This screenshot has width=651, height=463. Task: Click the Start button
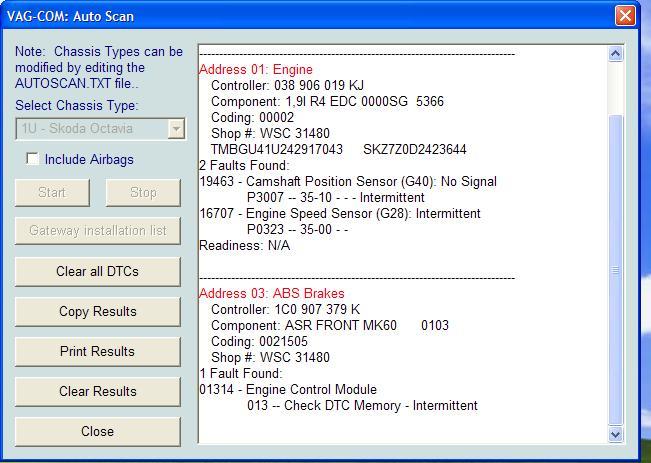pos(52,192)
